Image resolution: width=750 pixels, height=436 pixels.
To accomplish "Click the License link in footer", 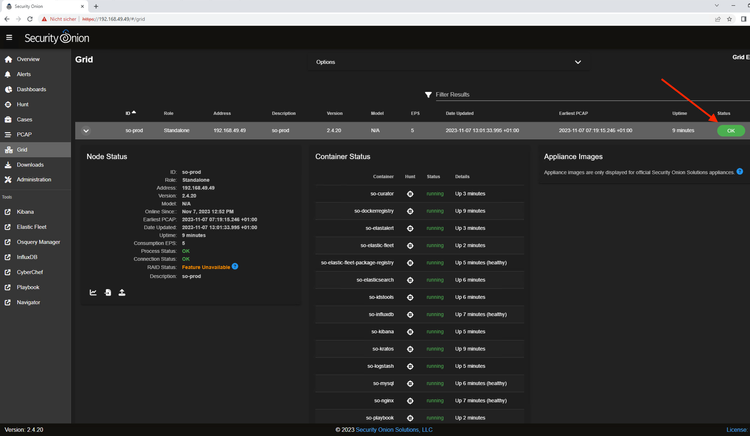I will point(735,429).
